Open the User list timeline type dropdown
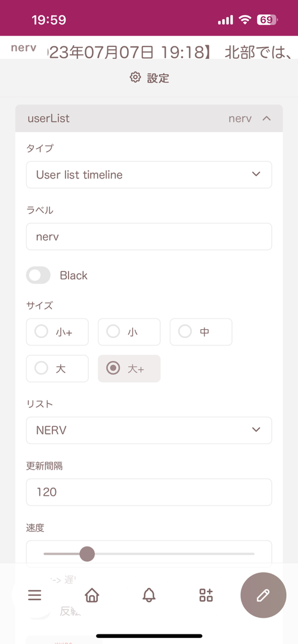The height and width of the screenshot is (644, 298). coord(149,174)
